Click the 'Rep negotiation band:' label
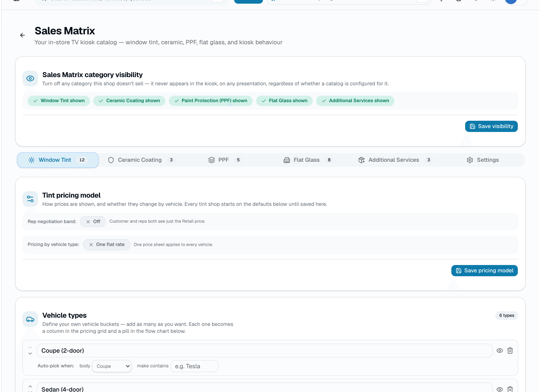539x392 pixels. [52, 222]
